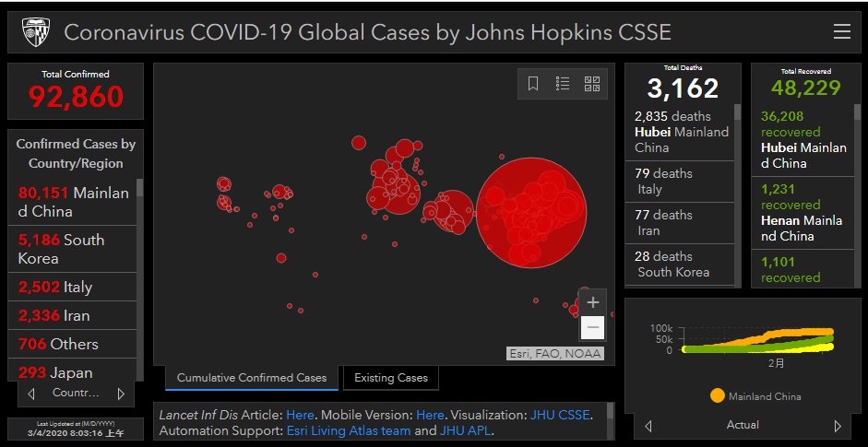Switch to Existing Cases tab
The image size is (868, 447).
pos(391,378)
